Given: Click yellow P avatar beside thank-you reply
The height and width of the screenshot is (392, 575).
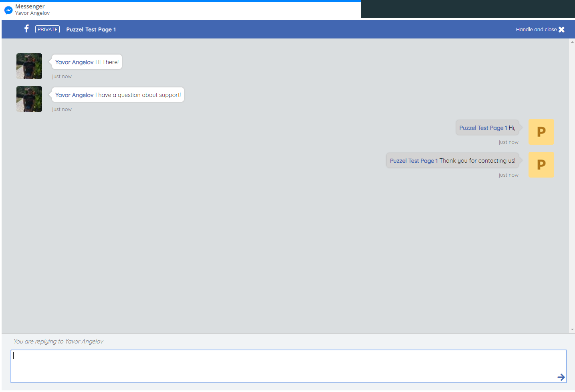Looking at the screenshot, I should pos(541,165).
